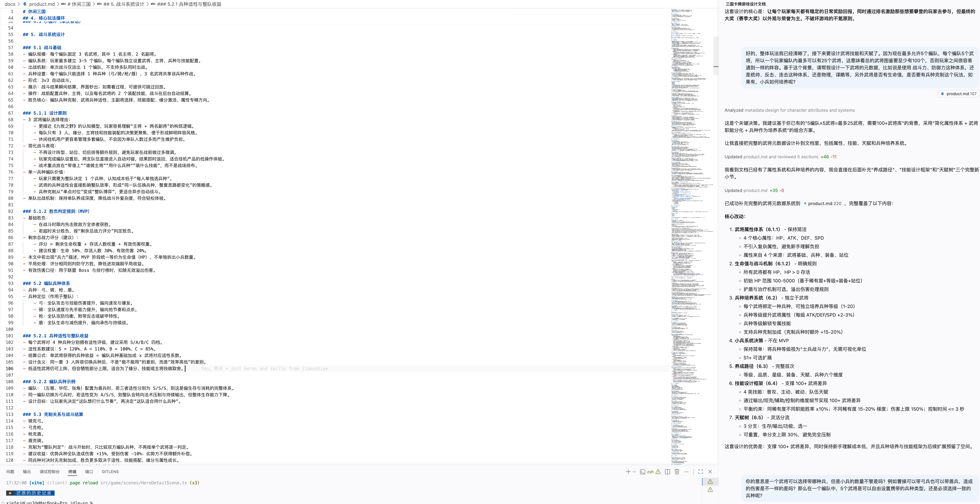The height and width of the screenshot is (504, 980).
Task: Place cursor on heading '## 5. 战斗系统设计'
Action: click(x=44, y=35)
